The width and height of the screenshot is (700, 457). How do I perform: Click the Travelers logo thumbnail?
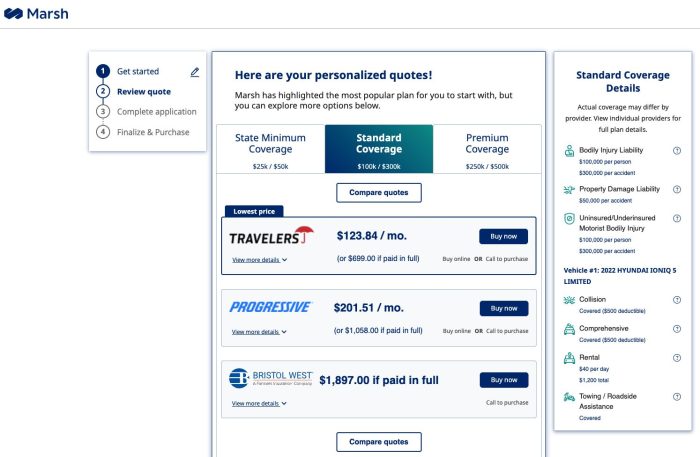272,237
